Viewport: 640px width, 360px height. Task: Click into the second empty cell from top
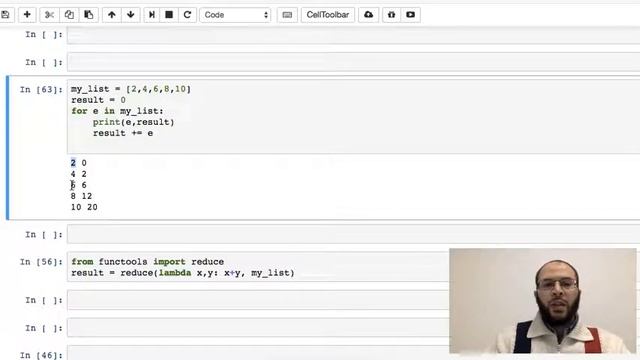coord(353,62)
